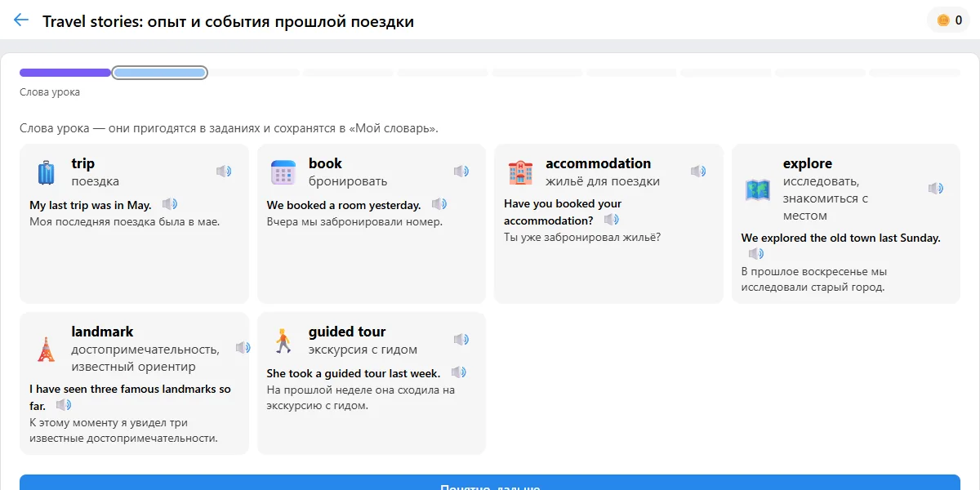This screenshot has width=980, height=490.
Task: Click the lesson title 'Travel stories'
Action: 228,21
